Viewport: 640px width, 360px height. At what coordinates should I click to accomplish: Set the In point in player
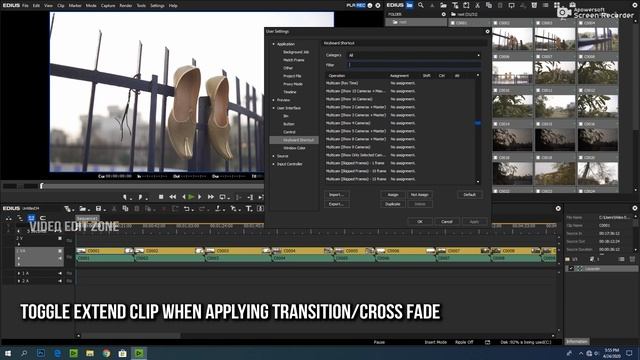pyautogui.click(x=124, y=197)
